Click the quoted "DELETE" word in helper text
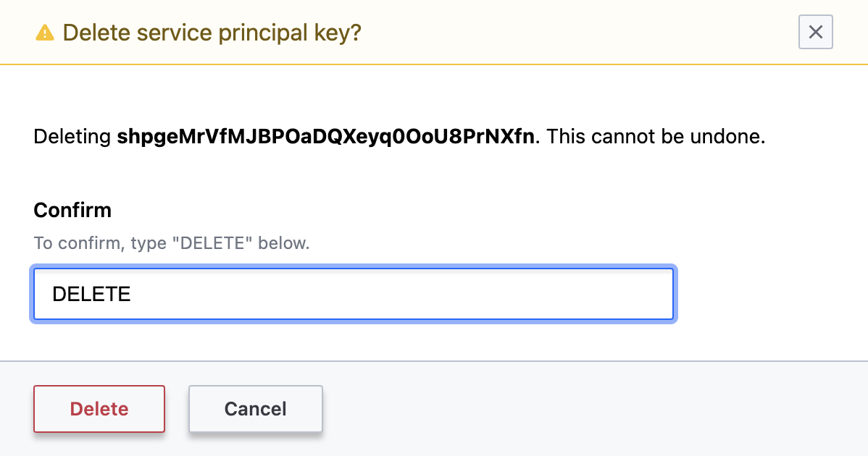 pos(212,243)
